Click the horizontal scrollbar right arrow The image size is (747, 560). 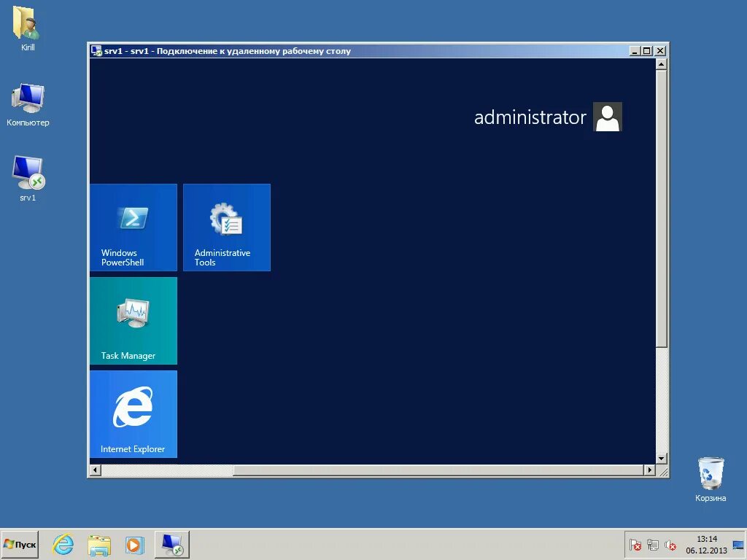point(650,470)
